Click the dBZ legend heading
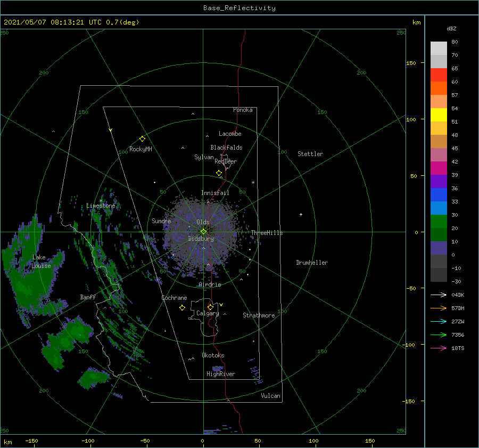 tap(451, 29)
